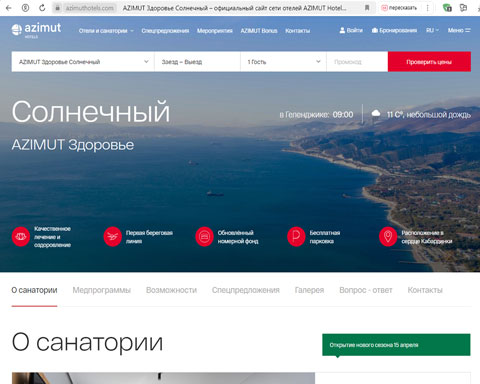Click the Обновлённый номерной фонд icon
This screenshot has width=480, height=384.
tap(204, 237)
